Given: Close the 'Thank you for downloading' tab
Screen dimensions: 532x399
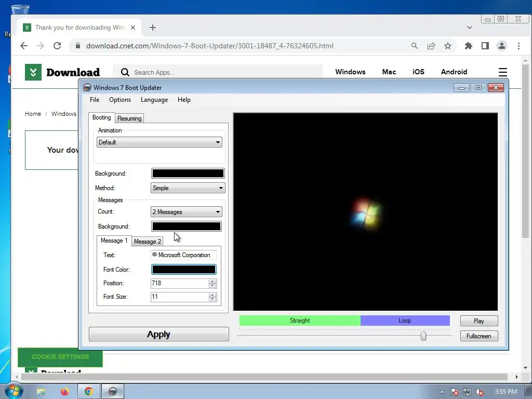Looking at the screenshot, I should 133,28.
